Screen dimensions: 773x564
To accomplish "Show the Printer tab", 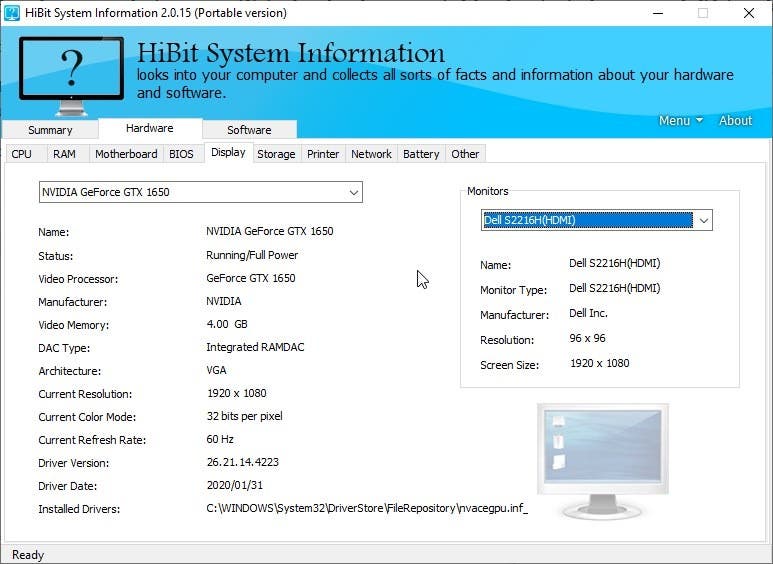I will point(323,154).
